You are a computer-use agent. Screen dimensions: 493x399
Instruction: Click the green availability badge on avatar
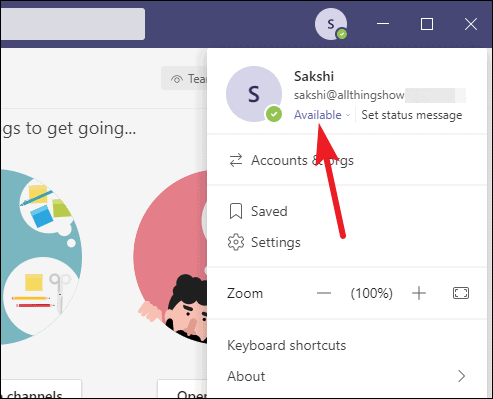(x=274, y=114)
